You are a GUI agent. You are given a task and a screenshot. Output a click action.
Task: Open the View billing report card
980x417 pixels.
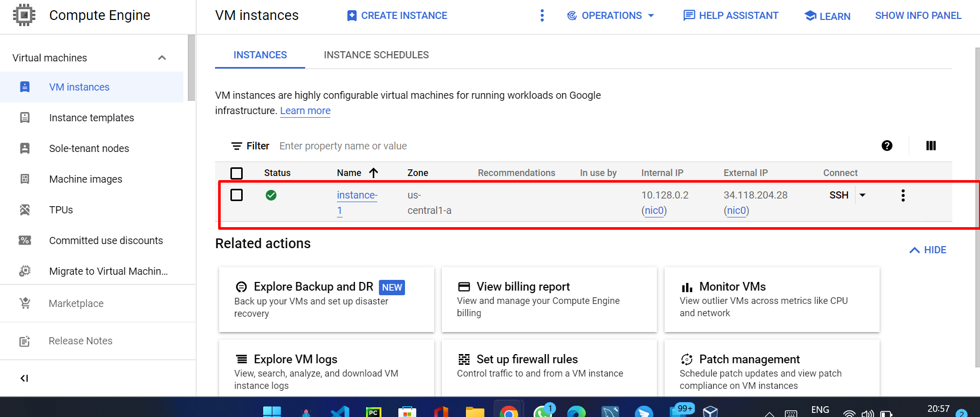(x=549, y=299)
